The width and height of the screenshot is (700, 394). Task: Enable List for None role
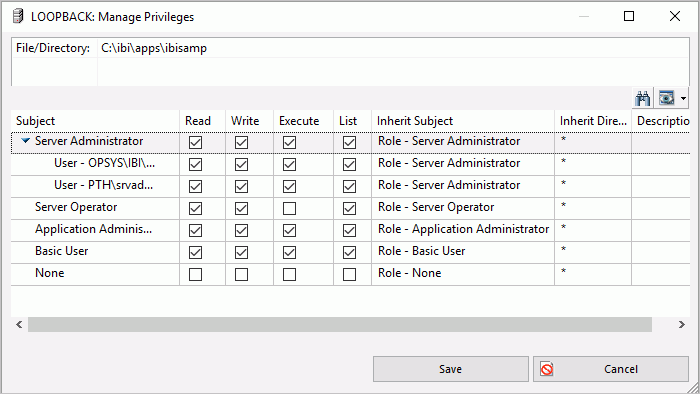(349, 274)
